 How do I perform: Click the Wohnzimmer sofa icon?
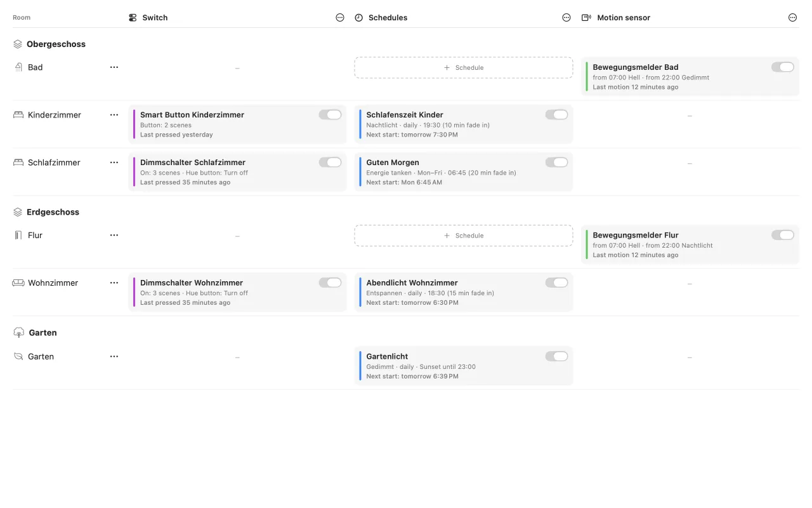point(18,283)
